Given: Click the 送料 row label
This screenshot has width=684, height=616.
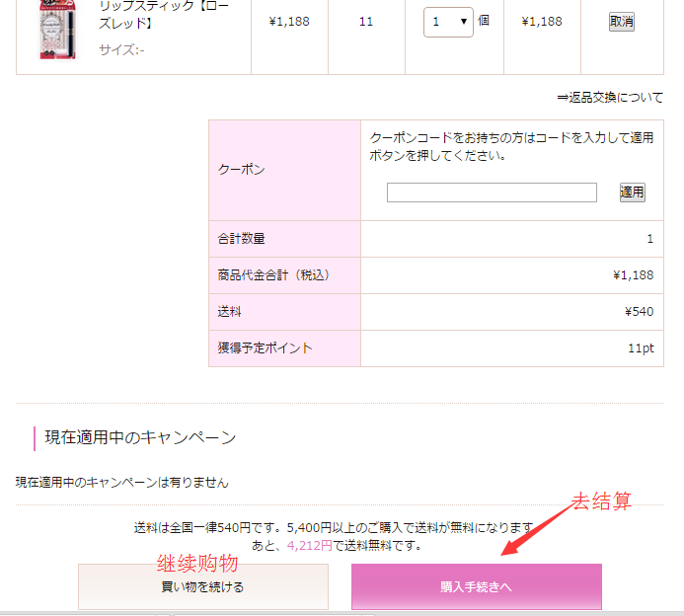Looking at the screenshot, I should click(229, 312).
